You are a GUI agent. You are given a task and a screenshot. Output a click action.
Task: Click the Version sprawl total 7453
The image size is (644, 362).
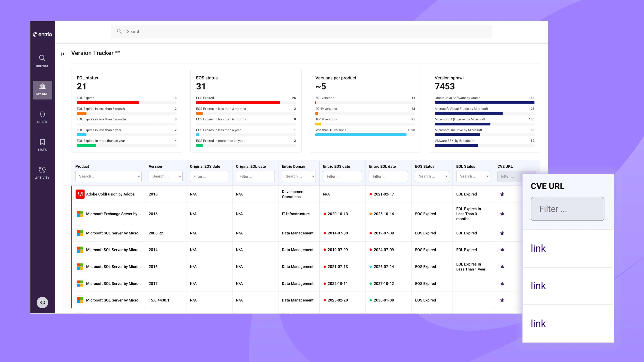(445, 86)
